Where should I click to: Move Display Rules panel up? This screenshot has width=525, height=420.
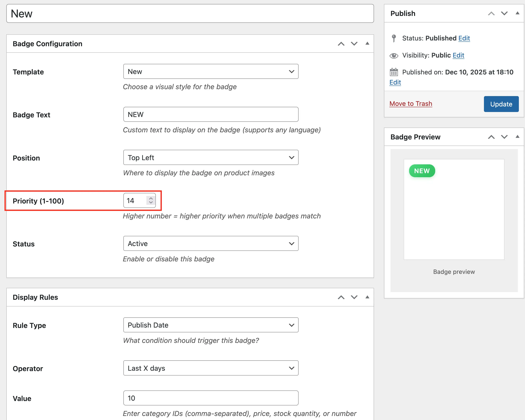(341, 297)
